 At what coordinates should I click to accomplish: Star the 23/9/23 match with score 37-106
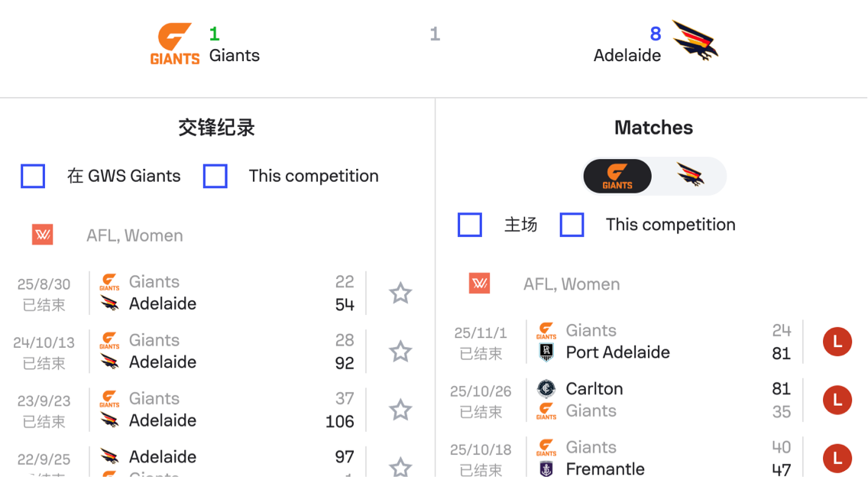400,410
